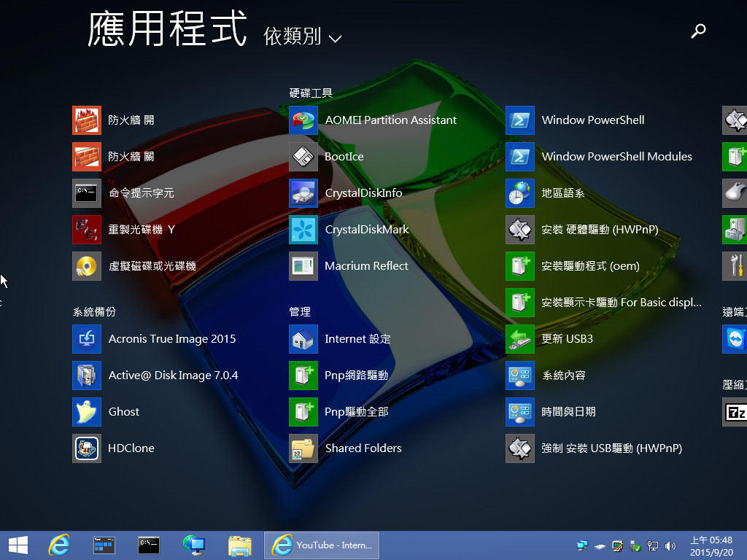747x560 pixels.
Task: Click the 更新 USB3 label text
Action: [x=567, y=338]
